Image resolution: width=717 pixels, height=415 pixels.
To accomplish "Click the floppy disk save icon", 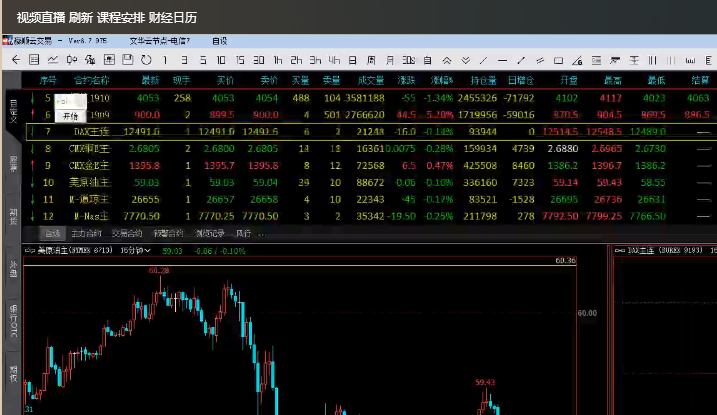I will pyautogui.click(x=128, y=60).
